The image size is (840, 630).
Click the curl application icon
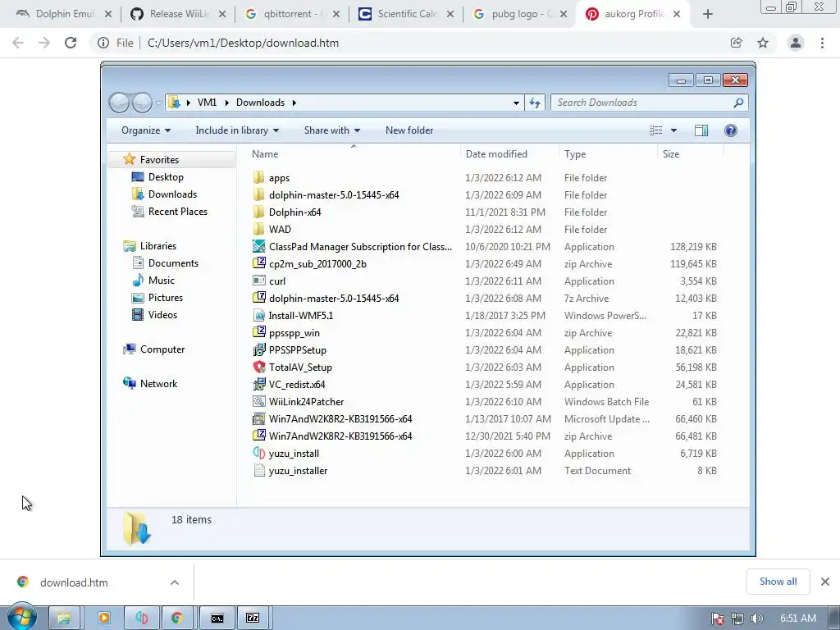[x=258, y=281]
